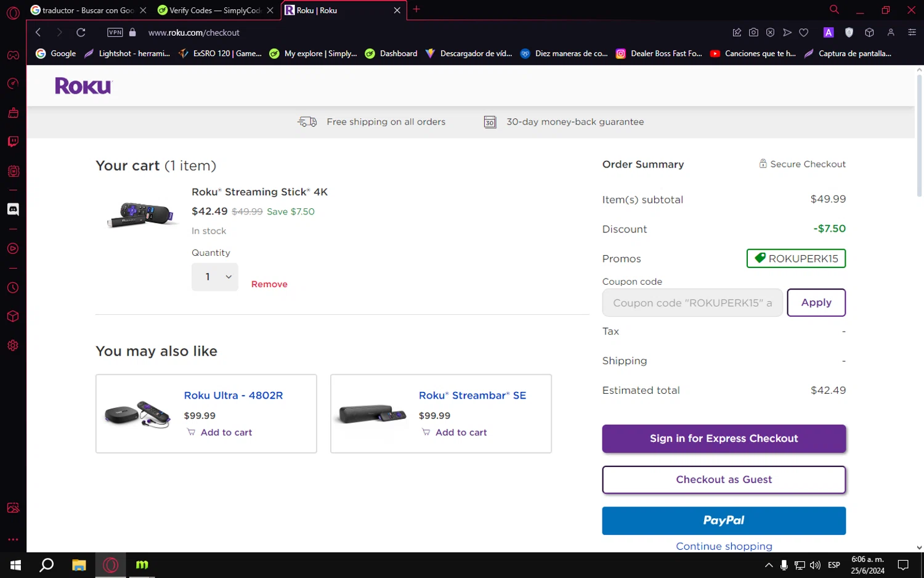This screenshot has height=578, width=924.
Task: Open the notification center icon
Action: pyautogui.click(x=903, y=565)
